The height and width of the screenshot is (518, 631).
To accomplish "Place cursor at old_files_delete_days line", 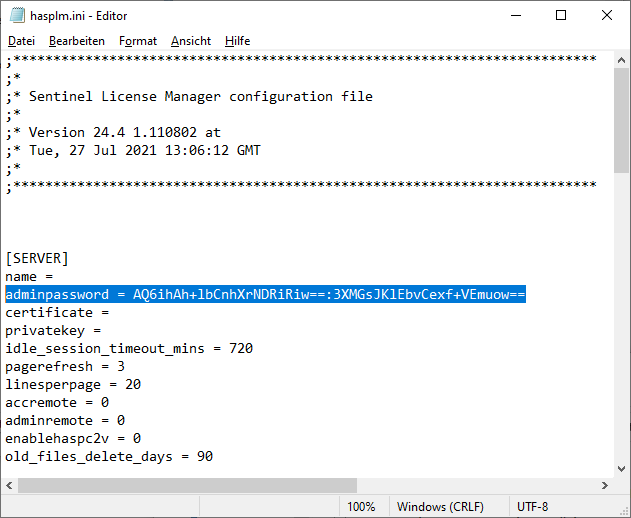I will coord(109,457).
